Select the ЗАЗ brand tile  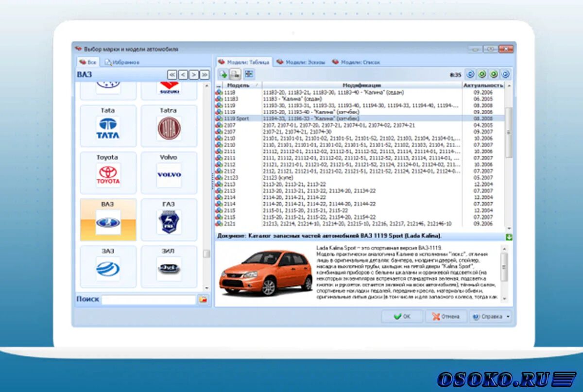pos(108,266)
